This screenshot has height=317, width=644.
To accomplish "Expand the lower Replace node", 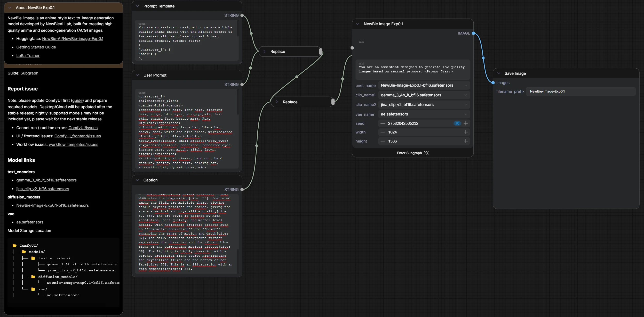I will 277,102.
